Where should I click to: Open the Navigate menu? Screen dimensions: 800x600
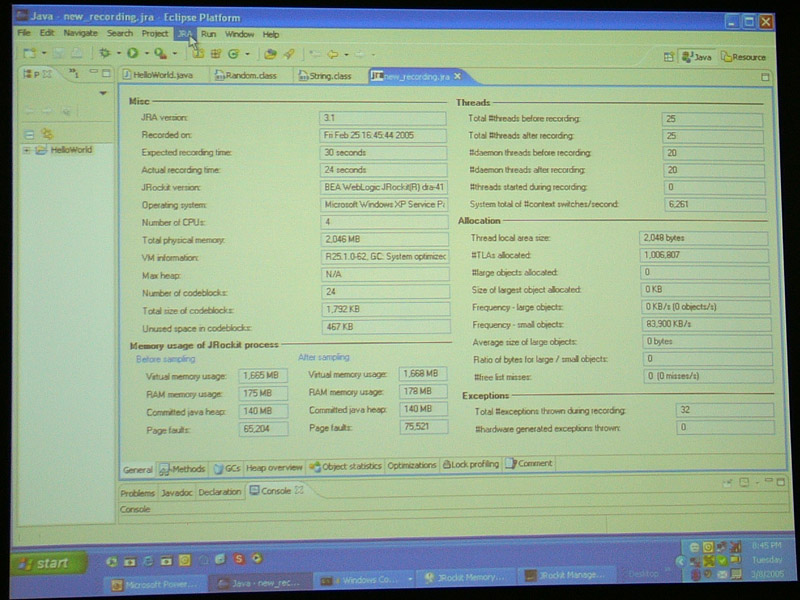80,33
